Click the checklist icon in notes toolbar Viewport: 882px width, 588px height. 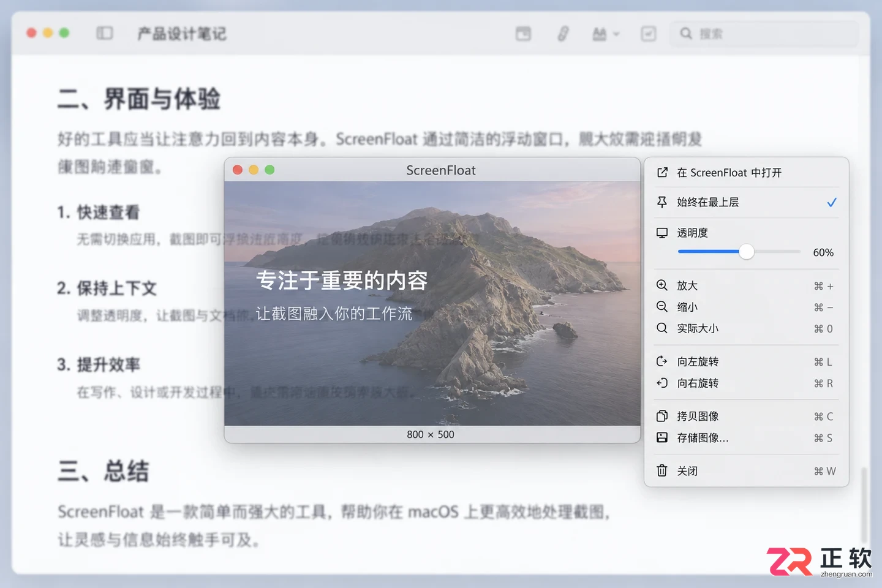pyautogui.click(x=648, y=34)
